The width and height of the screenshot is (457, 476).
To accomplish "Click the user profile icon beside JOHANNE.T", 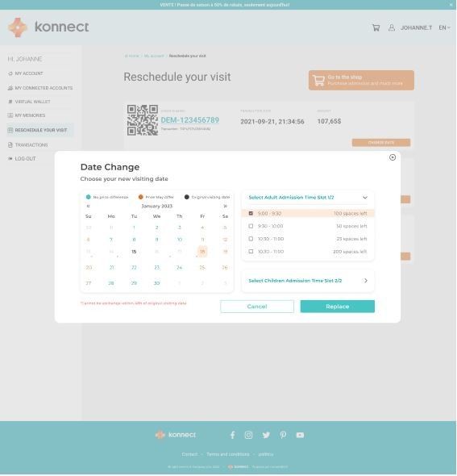I will [392, 27].
